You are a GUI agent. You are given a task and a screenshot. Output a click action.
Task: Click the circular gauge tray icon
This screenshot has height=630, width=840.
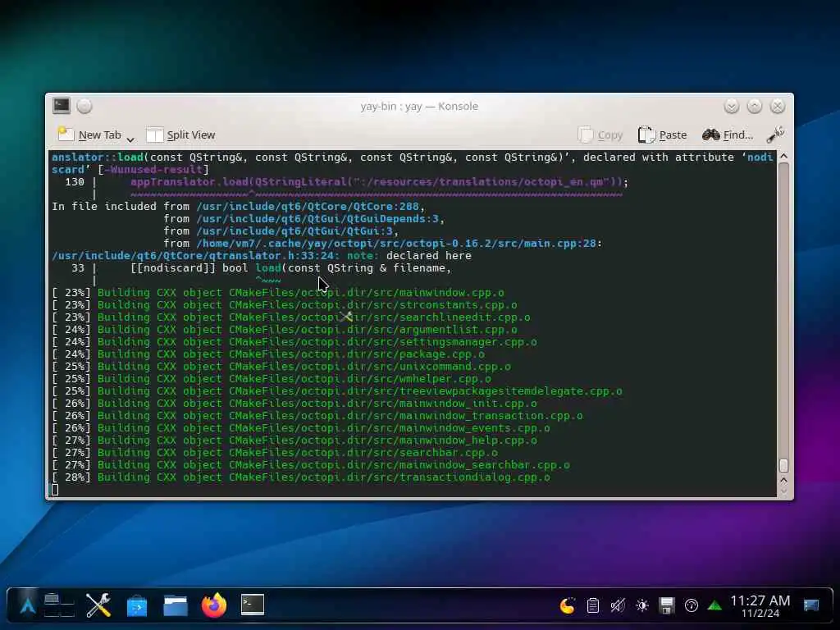pyautogui.click(x=691, y=606)
